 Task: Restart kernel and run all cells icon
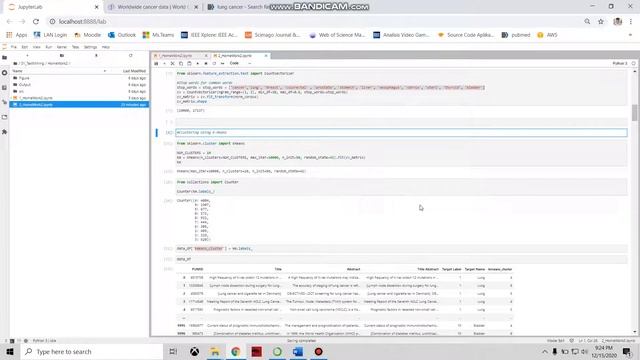point(222,63)
